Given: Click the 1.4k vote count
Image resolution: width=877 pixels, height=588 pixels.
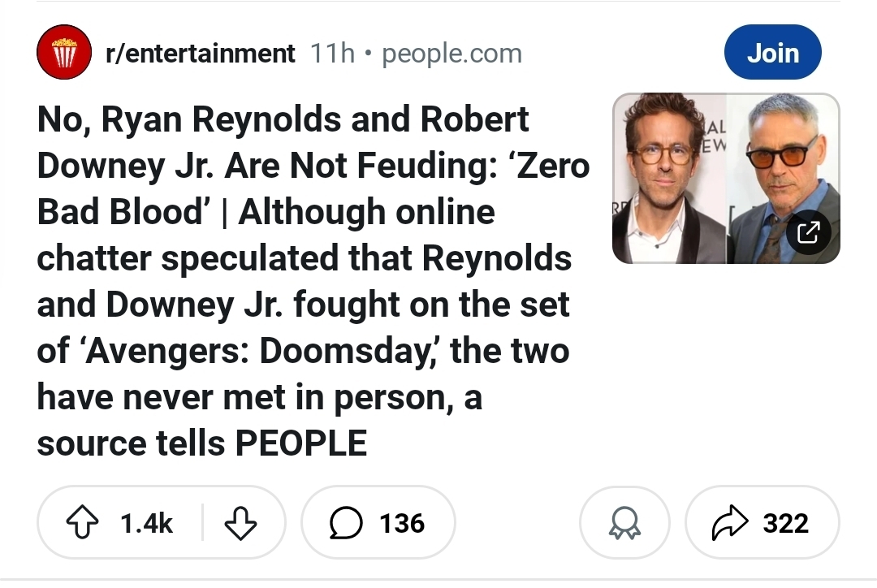Looking at the screenshot, I should 146,524.
